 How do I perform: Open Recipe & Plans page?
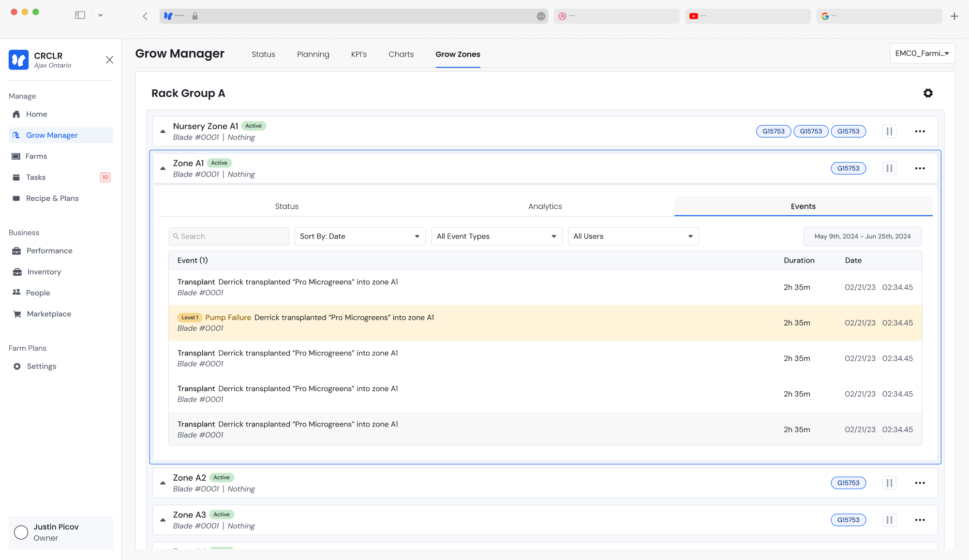[x=52, y=198]
